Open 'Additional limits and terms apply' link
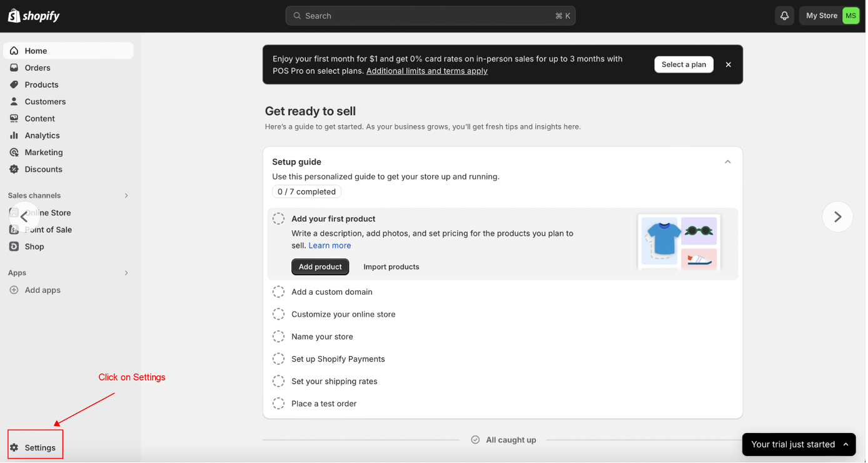This screenshot has width=868, height=463. click(426, 71)
